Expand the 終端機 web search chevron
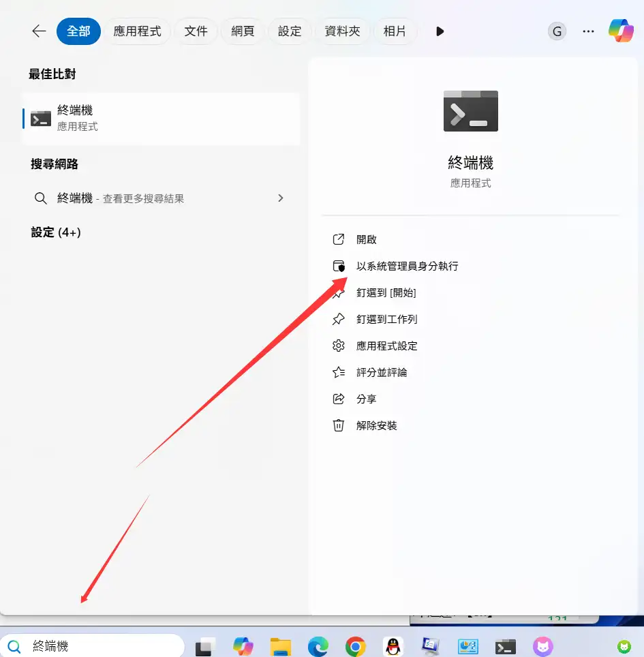 pos(280,198)
